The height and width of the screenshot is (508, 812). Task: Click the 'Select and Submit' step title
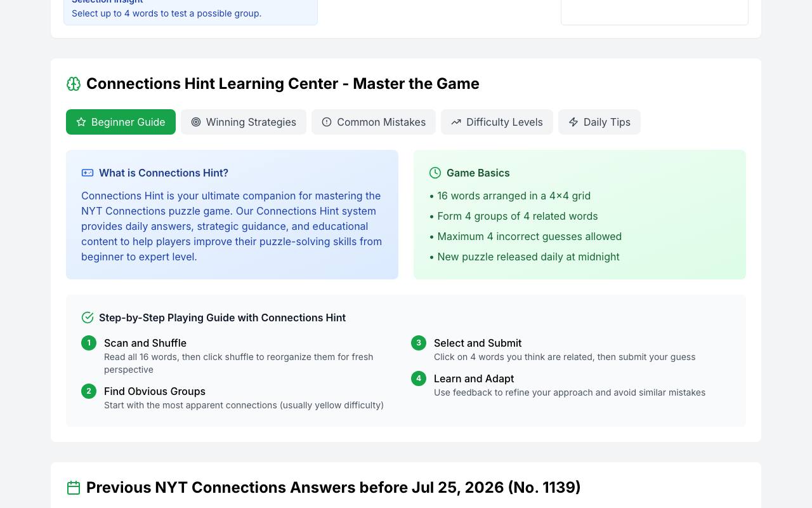[478, 343]
